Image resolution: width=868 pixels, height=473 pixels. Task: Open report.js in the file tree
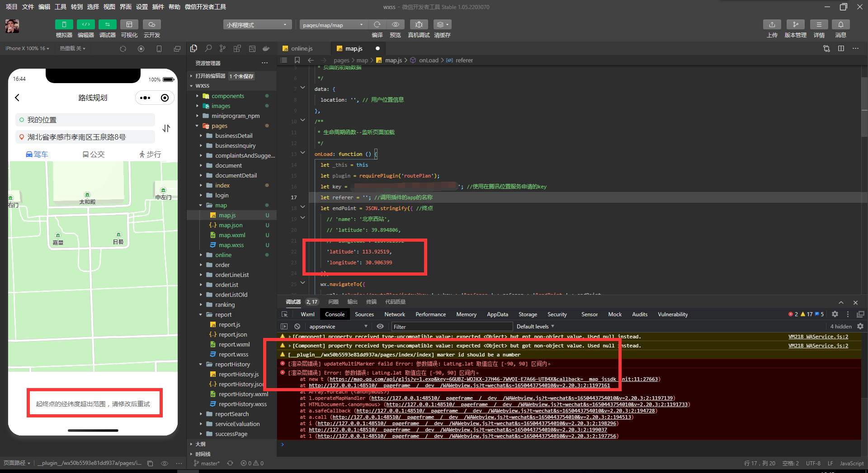click(229, 324)
